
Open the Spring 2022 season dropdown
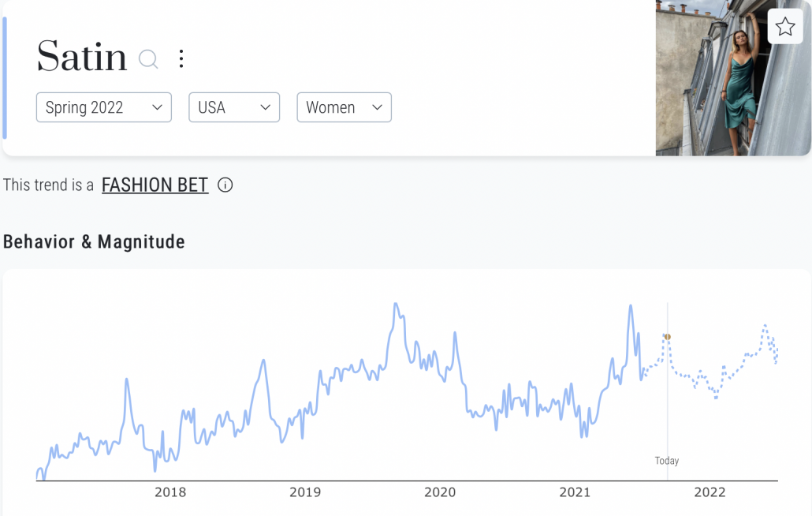pyautogui.click(x=103, y=107)
